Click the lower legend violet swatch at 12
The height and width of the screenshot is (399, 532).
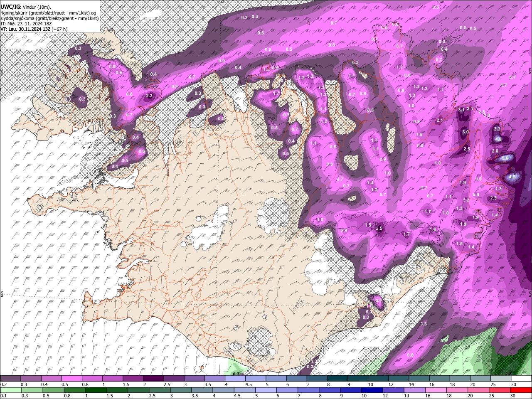(x=393, y=390)
